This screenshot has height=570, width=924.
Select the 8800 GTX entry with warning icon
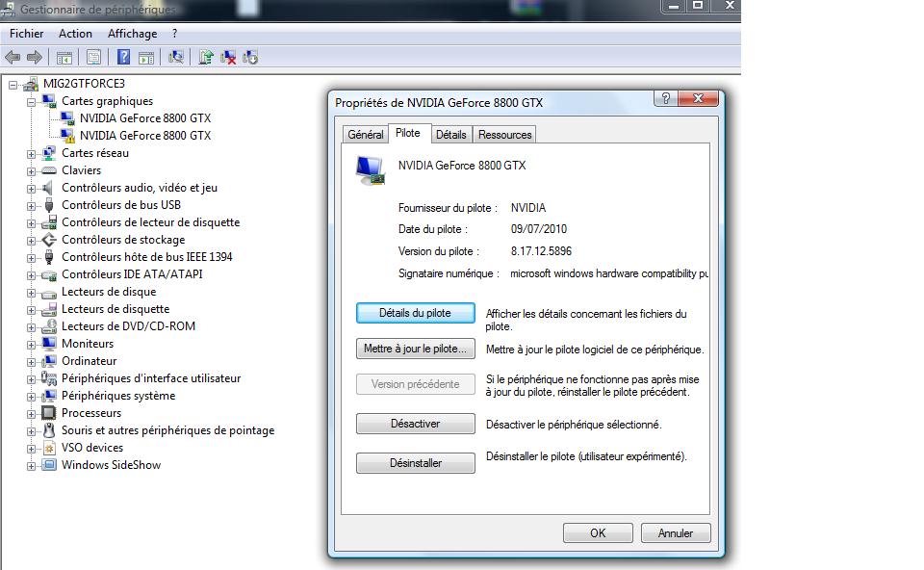pos(144,136)
